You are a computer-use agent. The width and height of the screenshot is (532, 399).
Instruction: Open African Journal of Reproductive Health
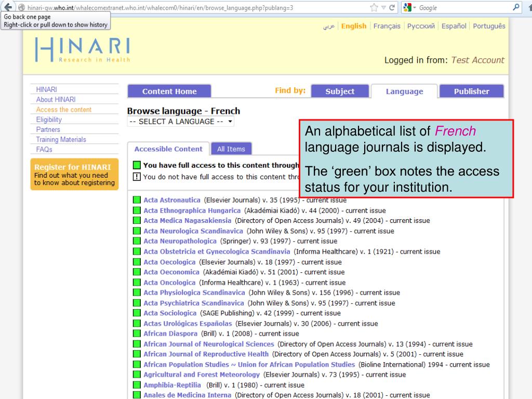point(206,354)
